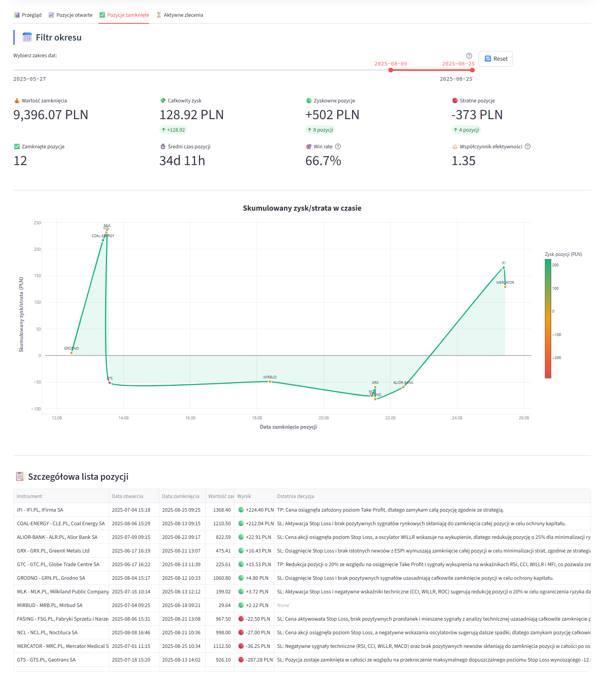Go to Aktywne zlecenia tab
The width and height of the screenshot is (616, 688).
click(180, 15)
